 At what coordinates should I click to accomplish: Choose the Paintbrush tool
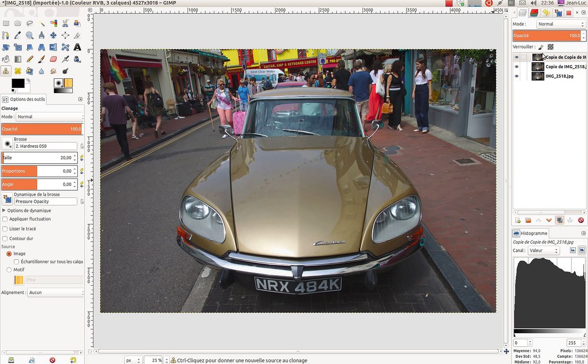(x=41, y=59)
